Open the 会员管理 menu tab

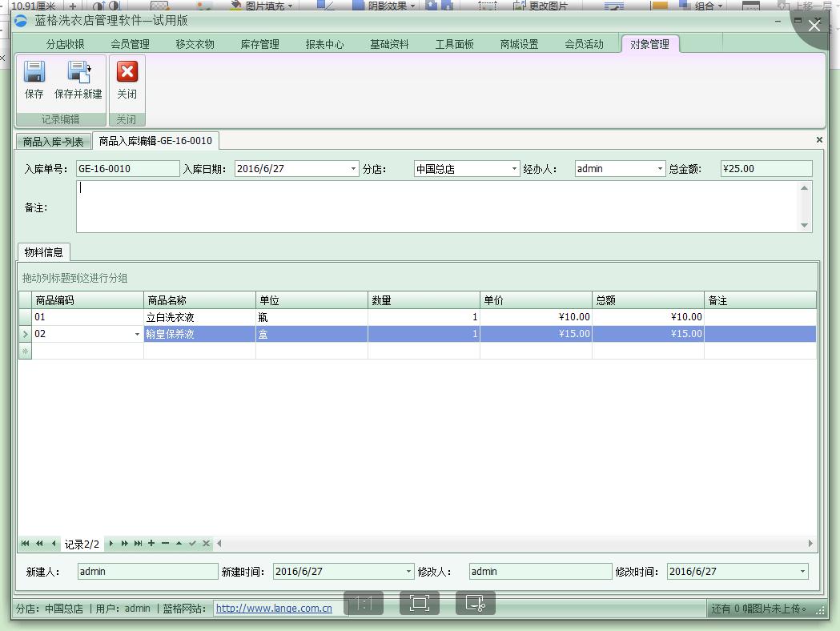click(x=131, y=45)
